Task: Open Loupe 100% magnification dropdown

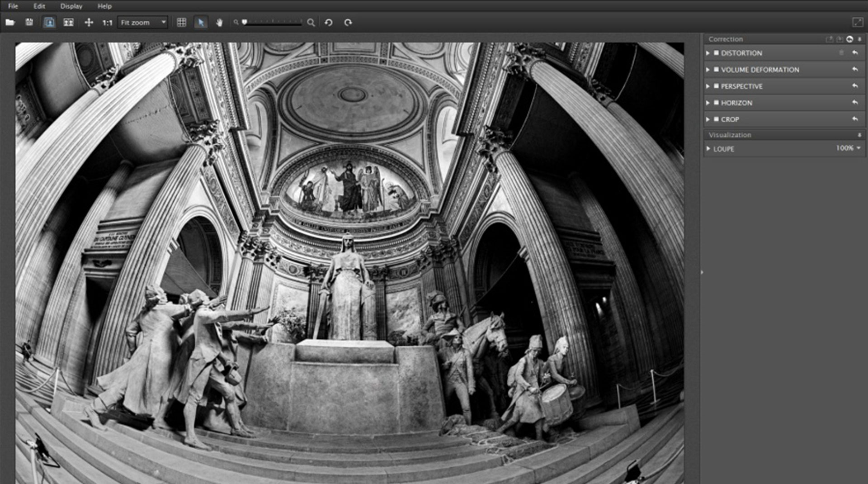Action: 848,148
